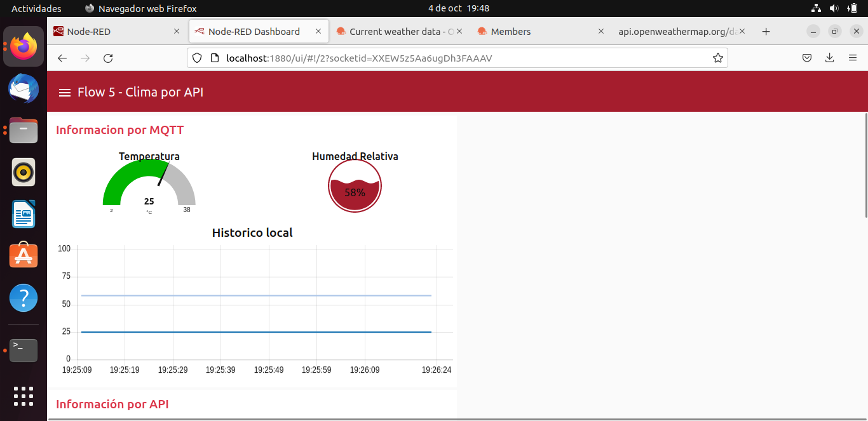Screen dimensions: 868x421
Task: Open LibreOffice from the dock
Action: click(x=23, y=214)
